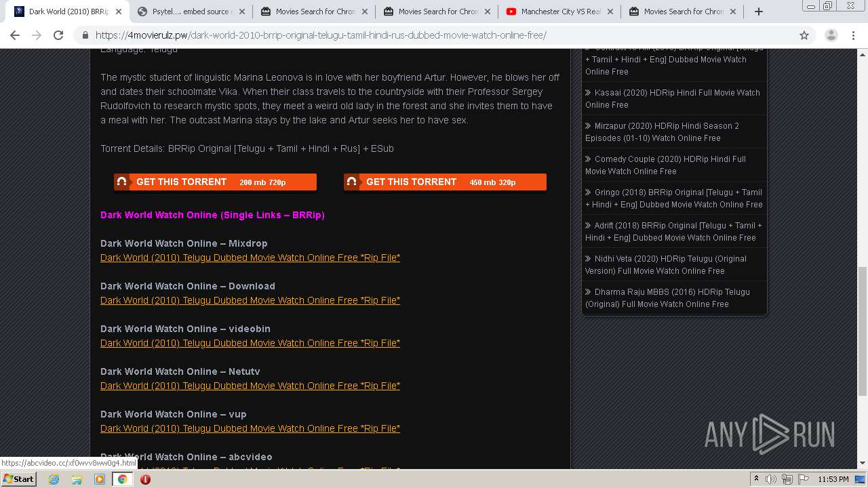The height and width of the screenshot is (488, 868).
Task: Switch to second Movies Search for Chron tab
Action: [x=438, y=12]
